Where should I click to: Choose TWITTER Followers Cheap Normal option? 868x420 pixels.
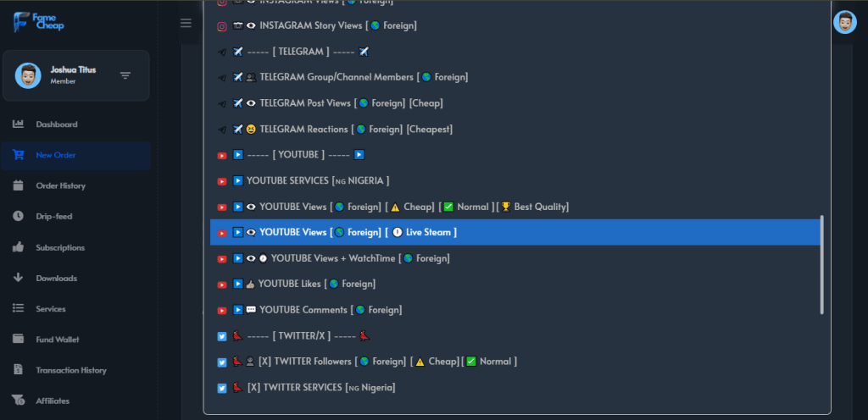[515, 362]
